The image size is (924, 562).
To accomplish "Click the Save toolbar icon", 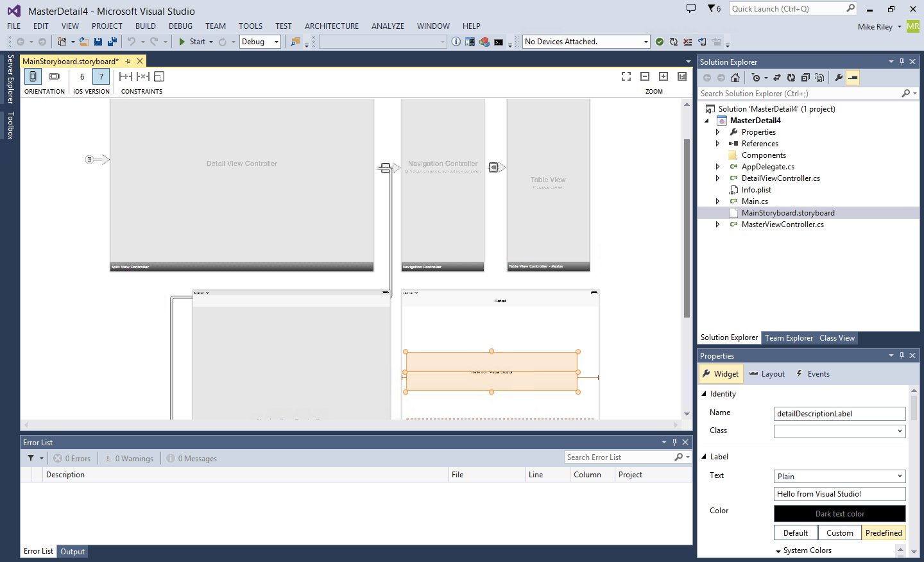I will (98, 42).
